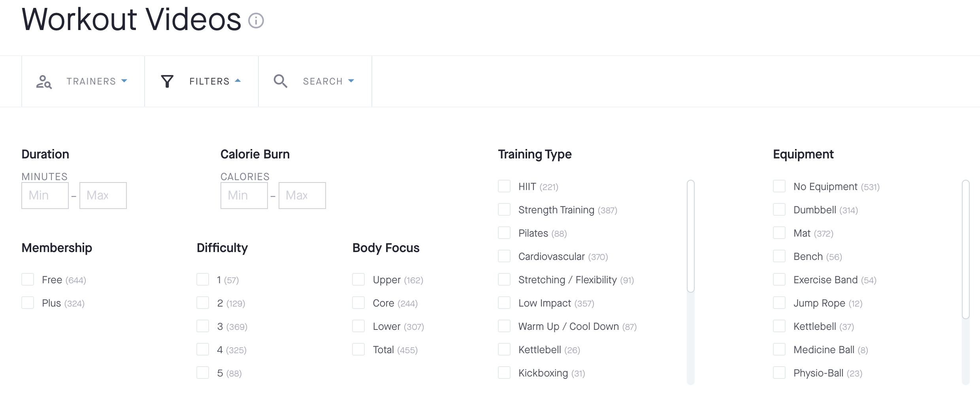
Task: Collapse the Filters dropdown arrow
Action: (x=238, y=81)
